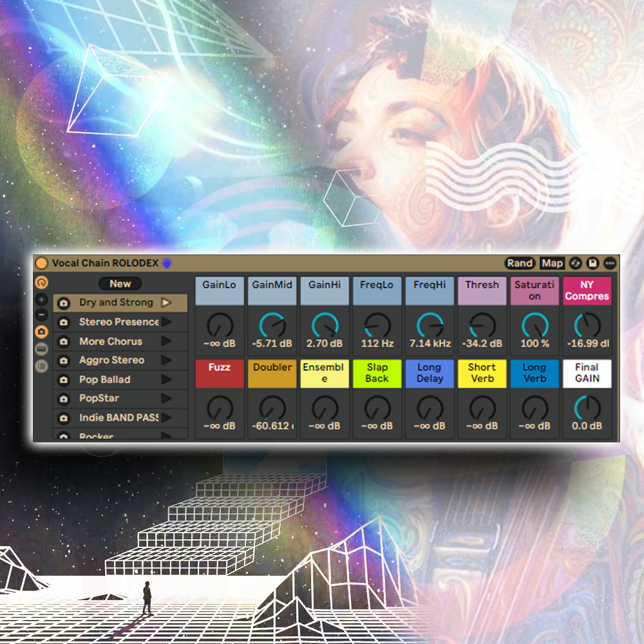The width and height of the screenshot is (644, 644).
Task: Click the save preset disk icon
Action: (x=592, y=263)
